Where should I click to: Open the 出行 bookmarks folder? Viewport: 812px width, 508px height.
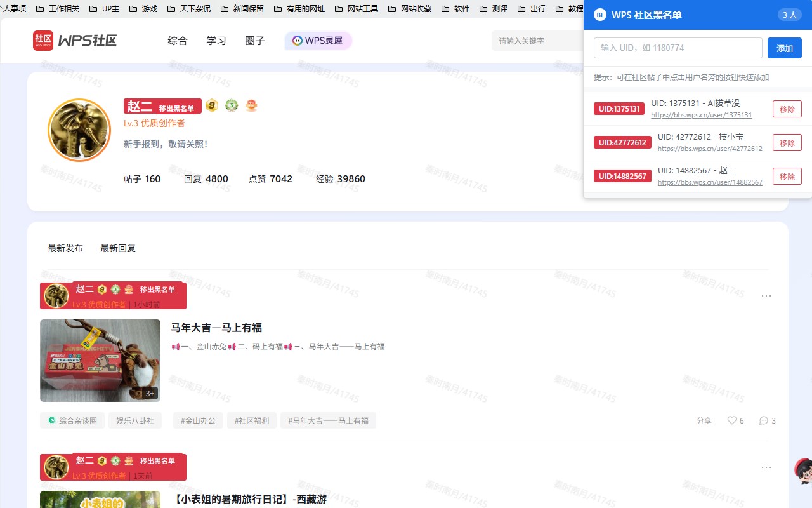pyautogui.click(x=532, y=9)
